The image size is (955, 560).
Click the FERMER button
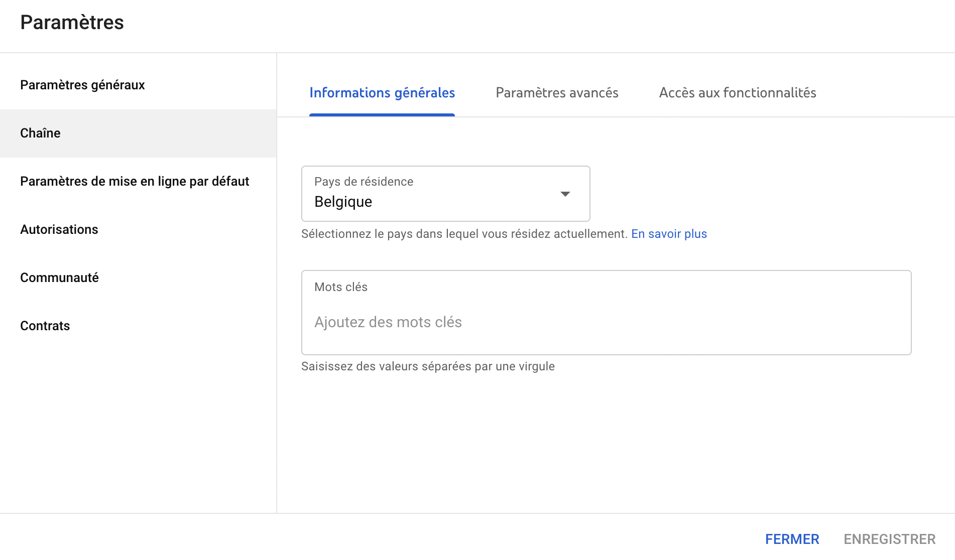click(x=792, y=539)
